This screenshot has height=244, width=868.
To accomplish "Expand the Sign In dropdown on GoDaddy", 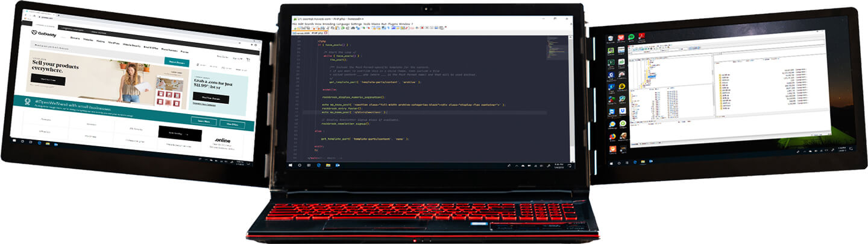I will click(237, 59).
